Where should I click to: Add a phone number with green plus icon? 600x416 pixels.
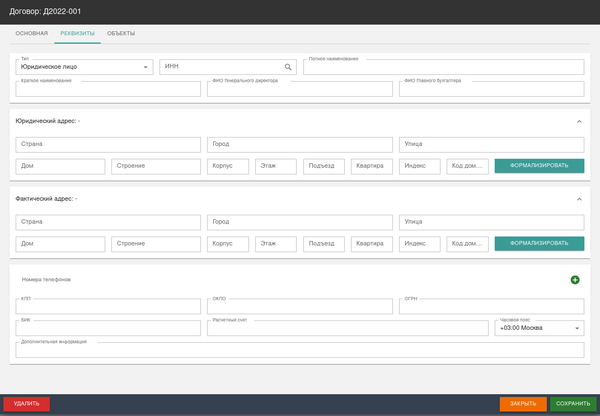575,280
